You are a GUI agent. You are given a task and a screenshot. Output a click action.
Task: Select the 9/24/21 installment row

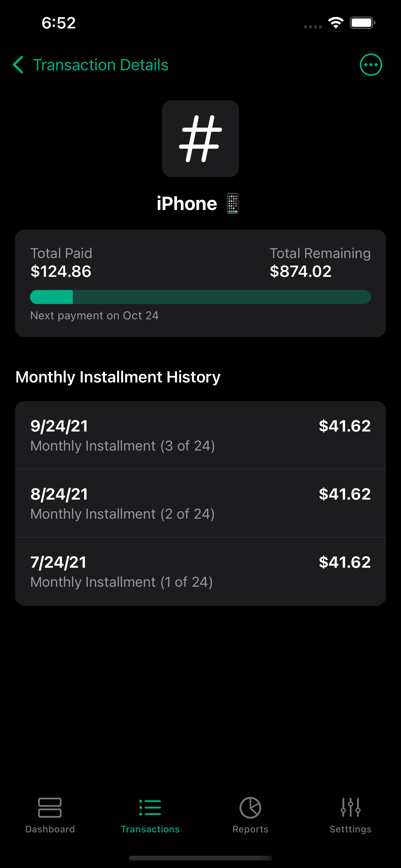200,435
